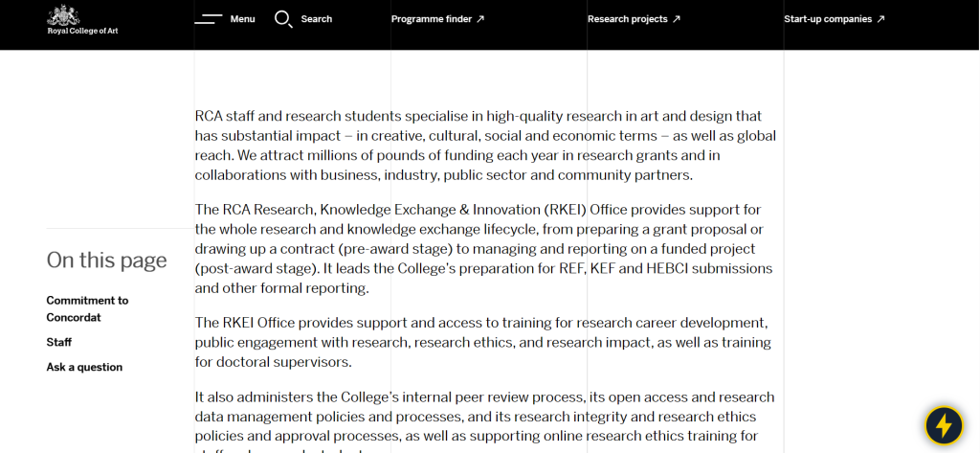The height and width of the screenshot is (453, 980).
Task: Click the paragraph starting 'The RKEI Office provides support'
Action: click(x=482, y=342)
